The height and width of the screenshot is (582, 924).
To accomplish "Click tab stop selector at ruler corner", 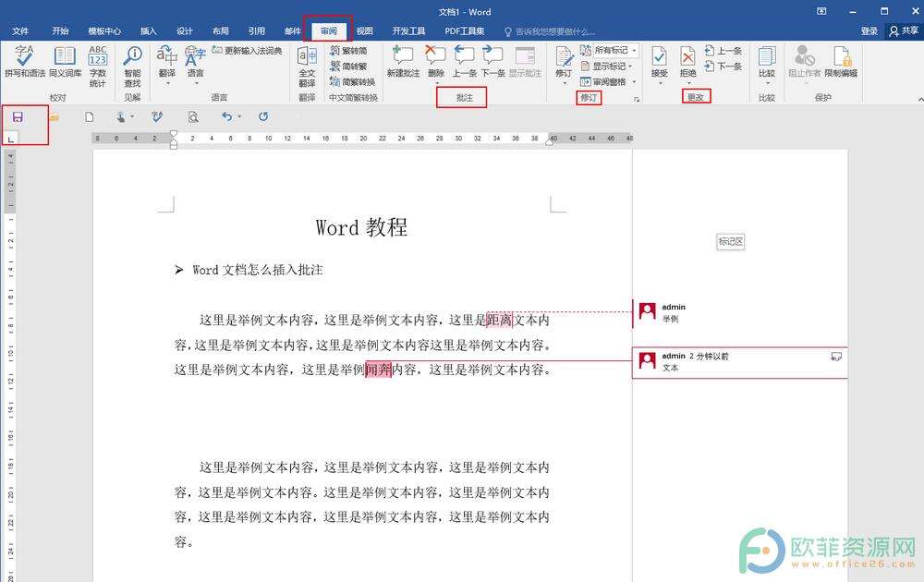I will tap(10, 139).
